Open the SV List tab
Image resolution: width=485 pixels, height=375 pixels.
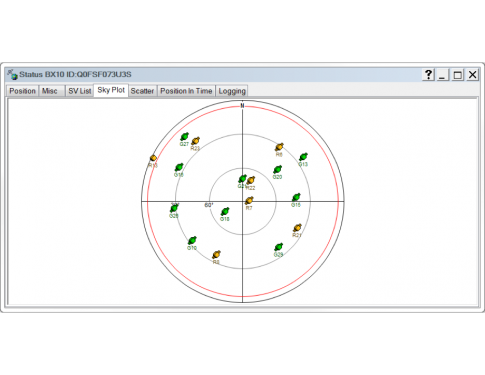click(x=80, y=91)
